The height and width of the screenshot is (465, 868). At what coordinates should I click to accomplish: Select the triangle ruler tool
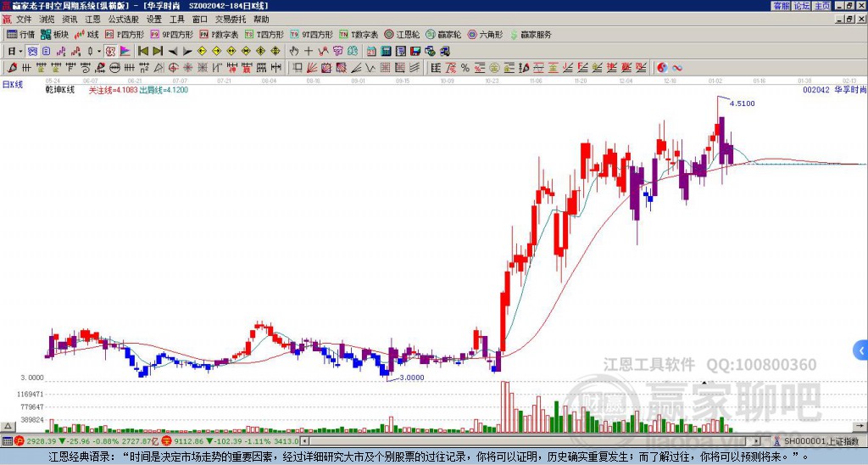[x=159, y=68]
